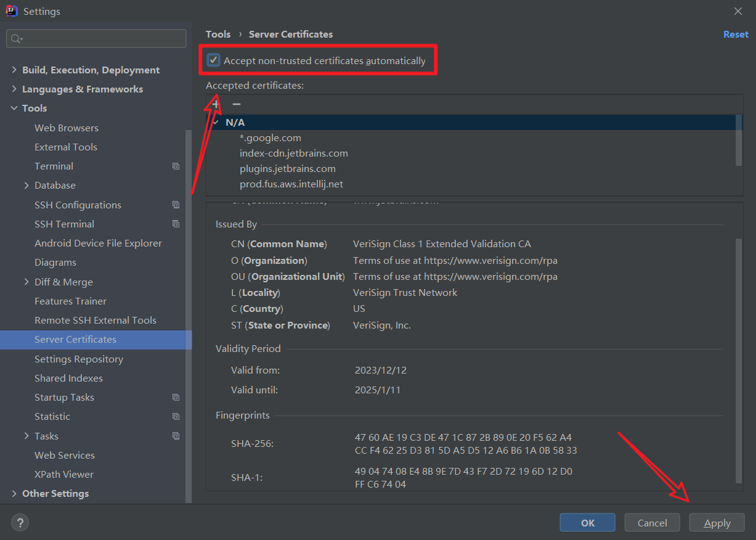Open Settings Repository page

[79, 359]
